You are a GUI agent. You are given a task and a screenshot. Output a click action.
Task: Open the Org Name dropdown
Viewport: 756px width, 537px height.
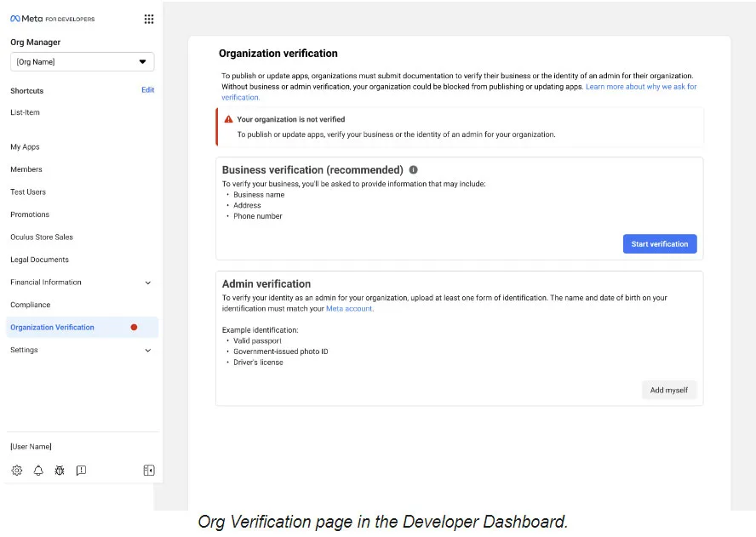click(x=83, y=62)
